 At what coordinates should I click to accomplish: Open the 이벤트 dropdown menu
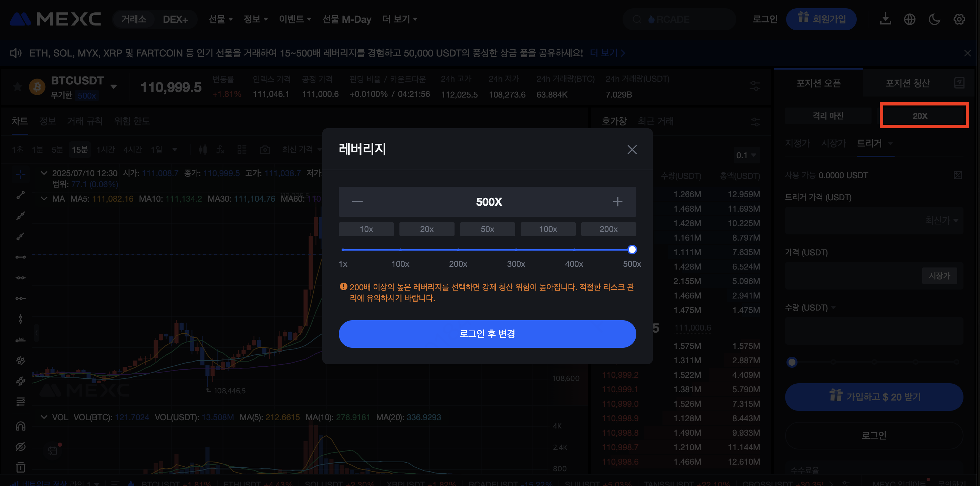point(295,19)
